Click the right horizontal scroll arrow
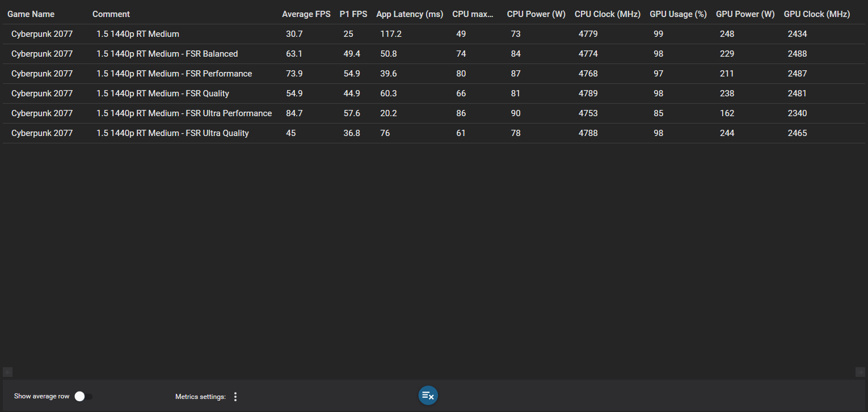This screenshot has width=868, height=412. point(860,372)
